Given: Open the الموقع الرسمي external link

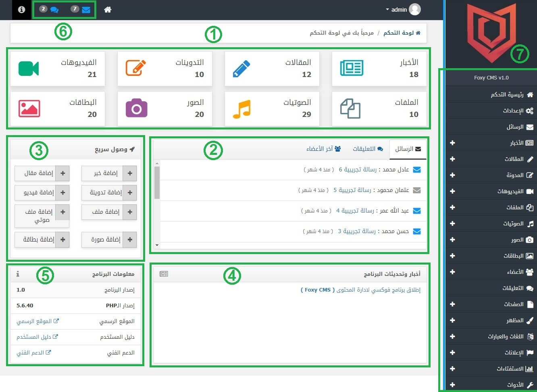Looking at the screenshot, I should coord(37,321).
